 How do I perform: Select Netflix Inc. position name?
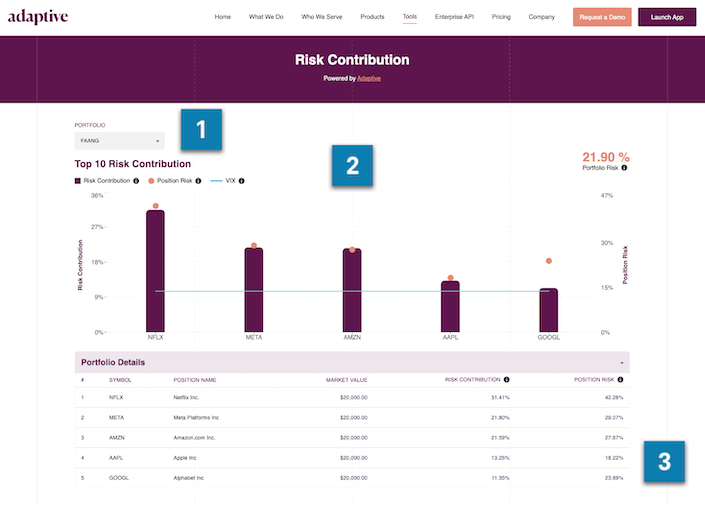click(186, 398)
